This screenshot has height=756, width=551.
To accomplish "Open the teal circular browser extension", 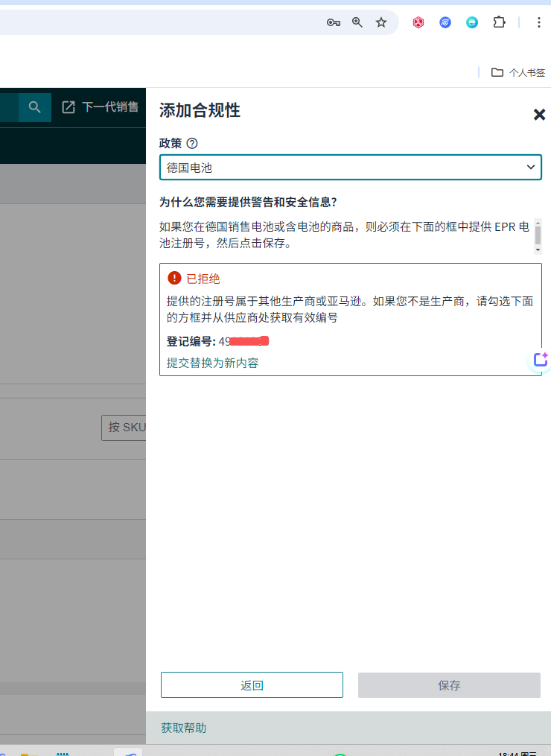I will tap(472, 22).
